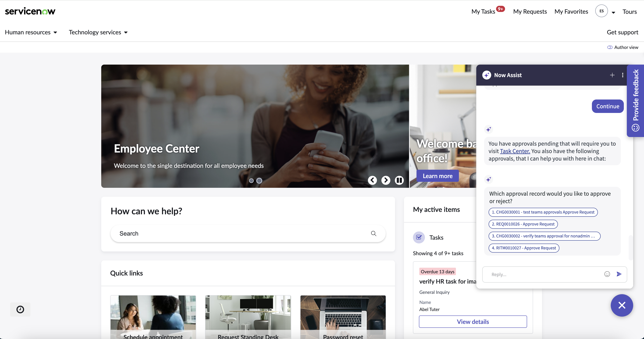
Task: Click View details for the overdue task
Action: pos(473,321)
